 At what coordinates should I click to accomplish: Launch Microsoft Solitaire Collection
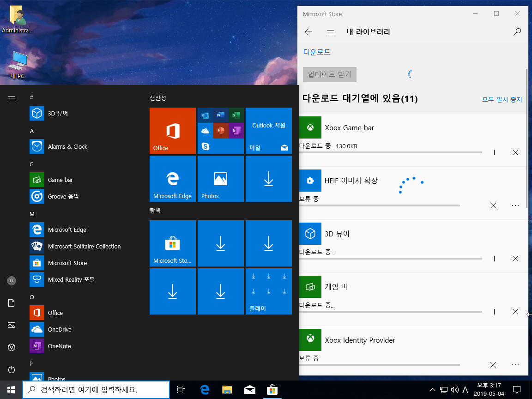83,246
